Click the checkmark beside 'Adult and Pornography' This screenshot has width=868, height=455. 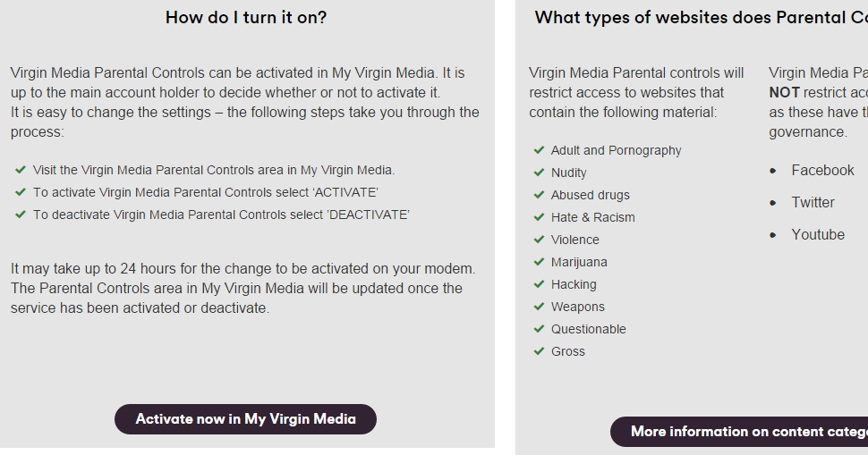pyautogui.click(x=539, y=150)
